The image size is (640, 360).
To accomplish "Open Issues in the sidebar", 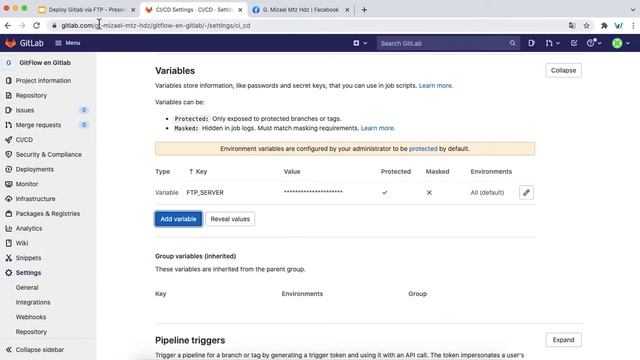I will pyautogui.click(x=25, y=110).
